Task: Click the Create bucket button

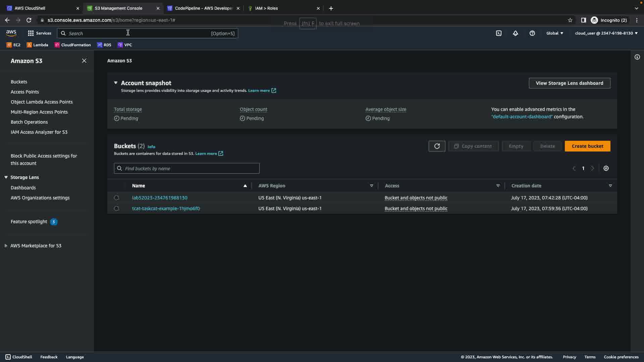Action: pyautogui.click(x=587, y=146)
